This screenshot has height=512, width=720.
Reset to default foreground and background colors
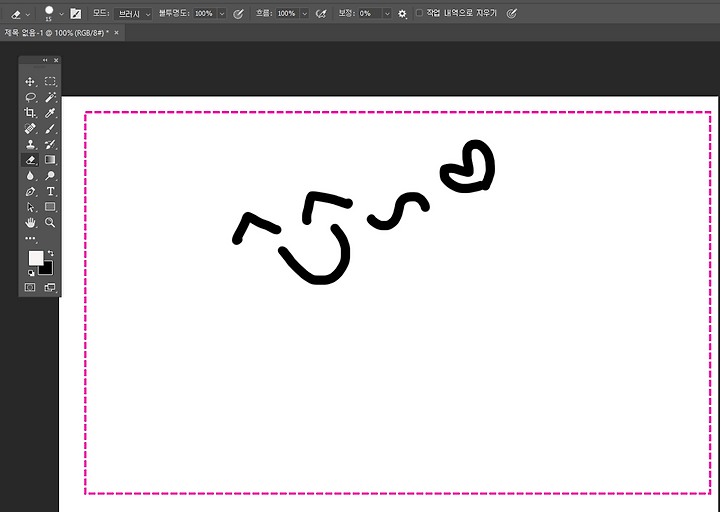point(31,273)
